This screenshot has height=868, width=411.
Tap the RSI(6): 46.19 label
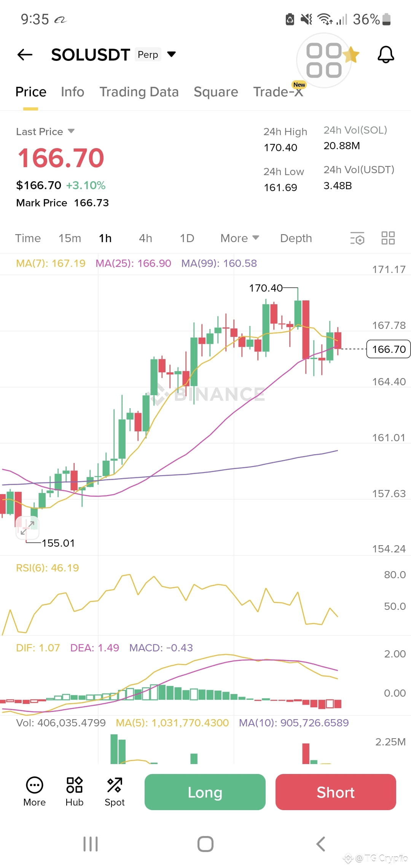click(x=47, y=568)
